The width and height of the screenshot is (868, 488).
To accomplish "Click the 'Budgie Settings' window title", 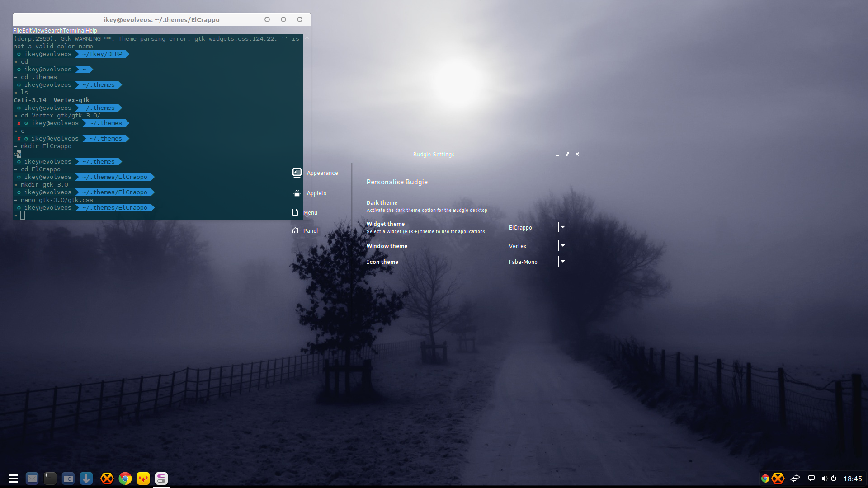I will pyautogui.click(x=434, y=155).
